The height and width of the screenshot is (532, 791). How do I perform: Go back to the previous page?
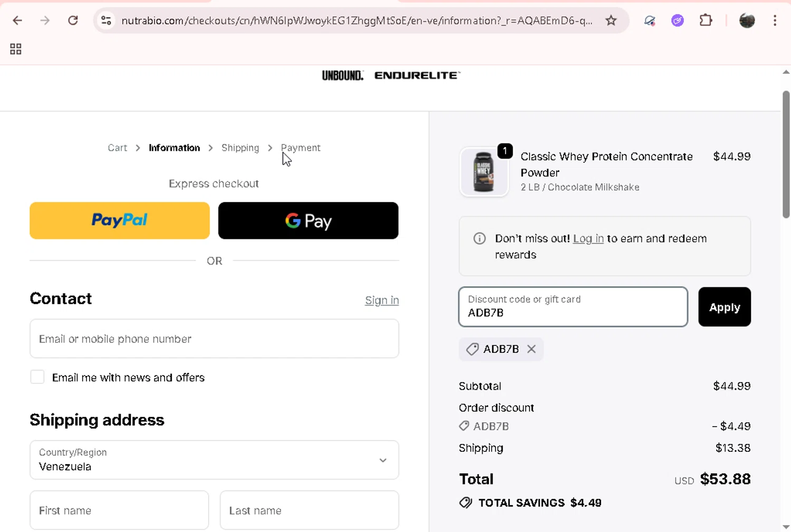click(17, 21)
